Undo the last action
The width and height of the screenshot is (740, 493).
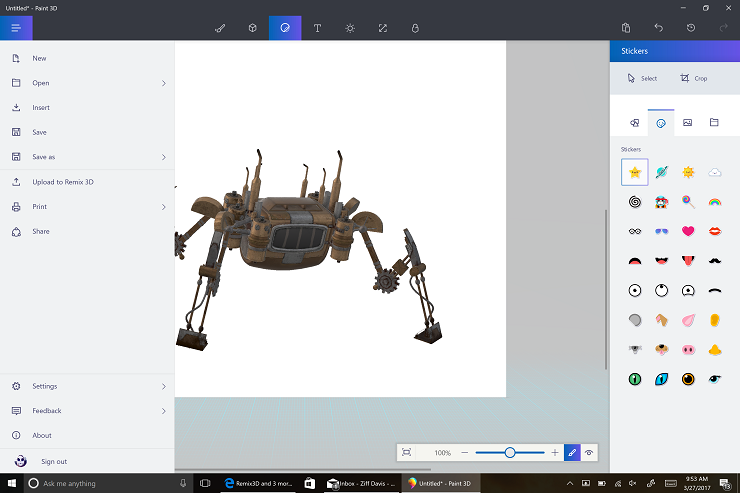point(659,28)
